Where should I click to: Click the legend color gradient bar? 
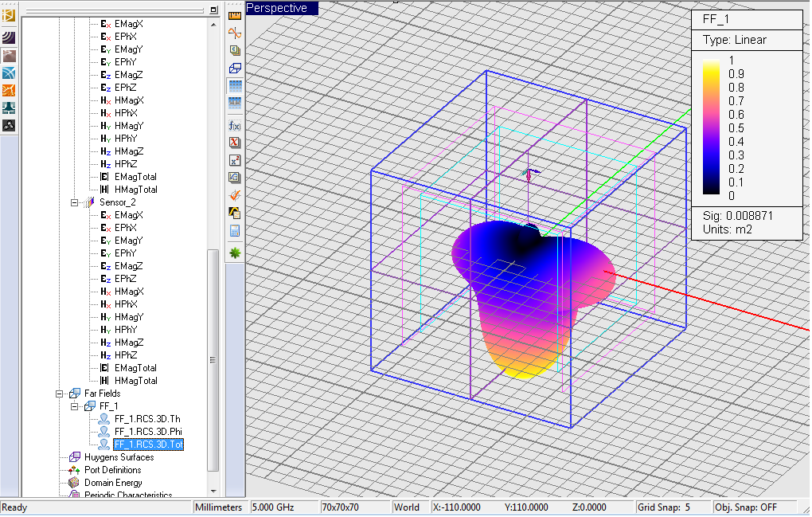click(711, 127)
